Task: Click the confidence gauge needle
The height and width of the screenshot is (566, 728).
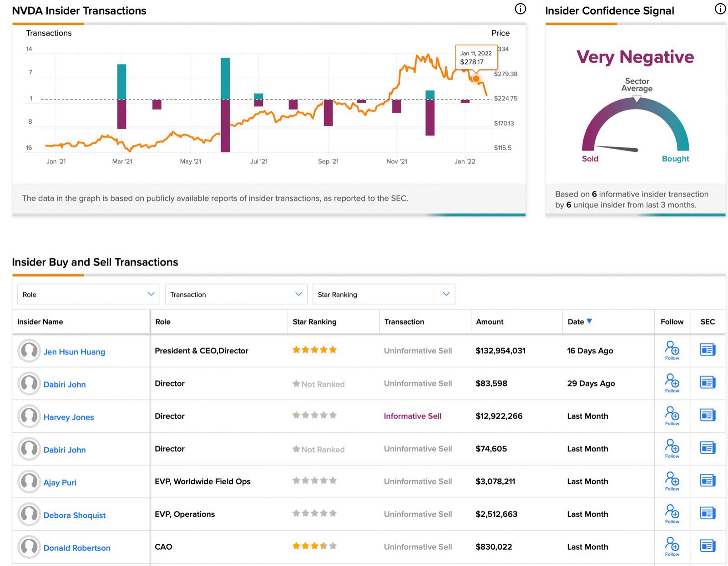Action: coord(616,148)
